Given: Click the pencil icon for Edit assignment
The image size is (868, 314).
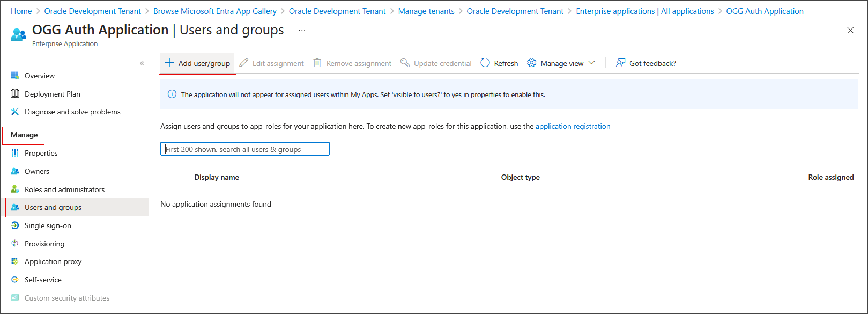Looking at the screenshot, I should [244, 63].
